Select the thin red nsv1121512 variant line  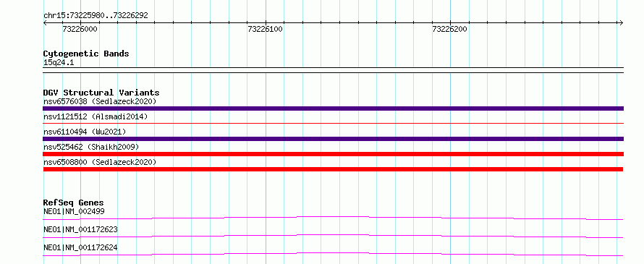(333, 123)
